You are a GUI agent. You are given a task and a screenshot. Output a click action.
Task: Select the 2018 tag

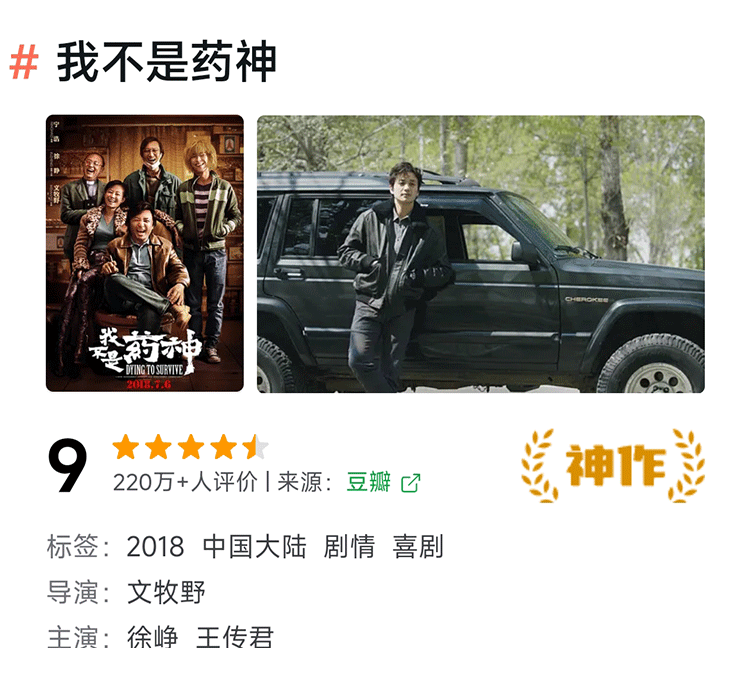[x=155, y=547]
